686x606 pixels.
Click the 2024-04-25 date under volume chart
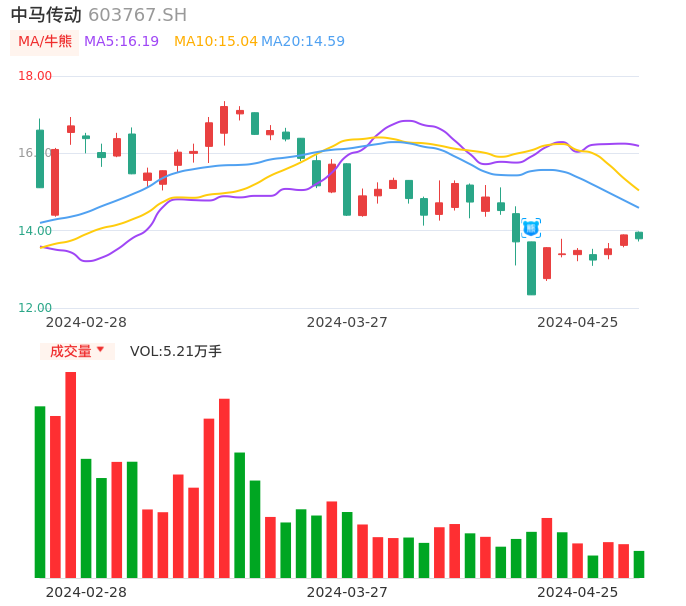(577, 592)
